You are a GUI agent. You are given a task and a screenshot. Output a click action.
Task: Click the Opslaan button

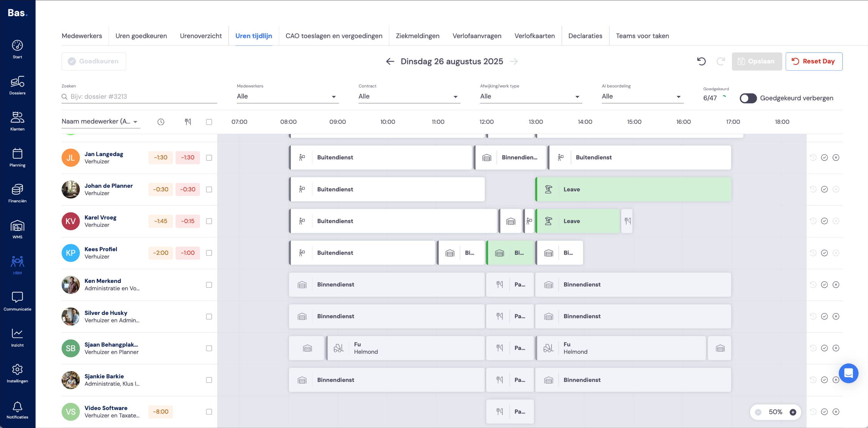click(x=756, y=61)
